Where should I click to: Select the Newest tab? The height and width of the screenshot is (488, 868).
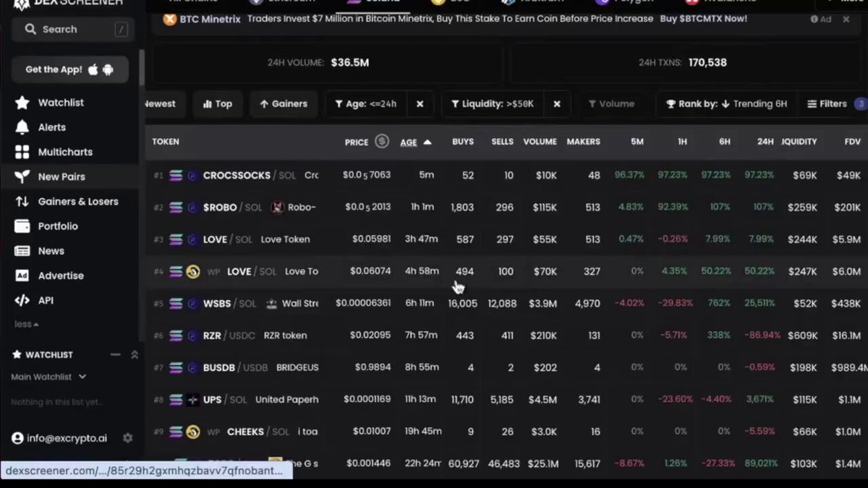(x=165, y=104)
